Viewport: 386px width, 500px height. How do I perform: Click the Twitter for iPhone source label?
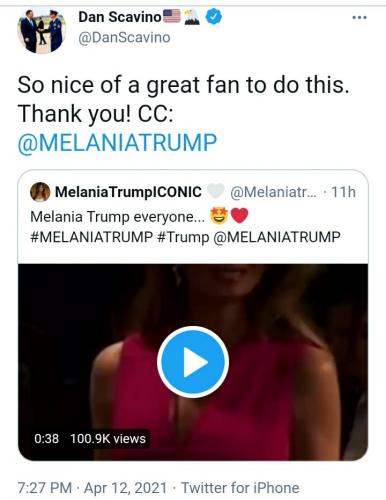click(240, 488)
